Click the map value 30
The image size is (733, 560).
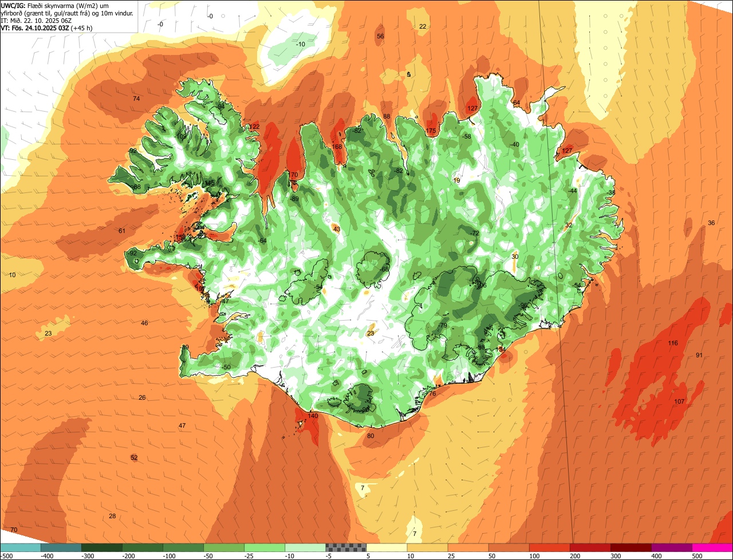pyautogui.click(x=515, y=257)
